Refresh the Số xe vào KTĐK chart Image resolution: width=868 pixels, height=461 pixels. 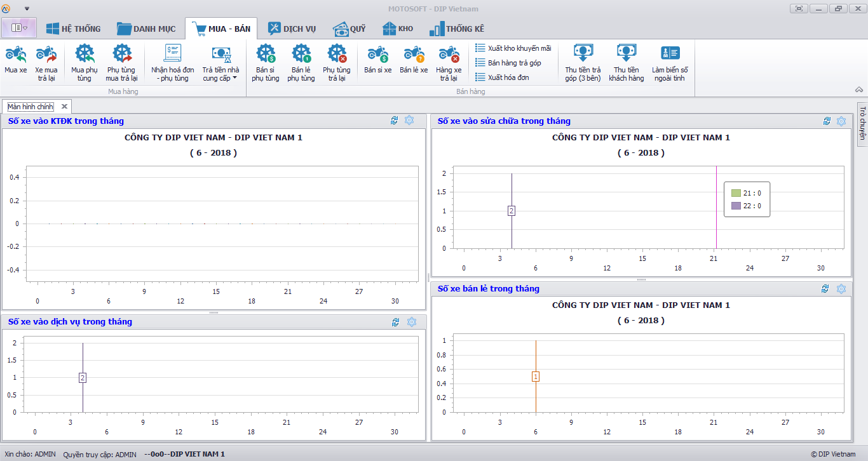coord(395,121)
